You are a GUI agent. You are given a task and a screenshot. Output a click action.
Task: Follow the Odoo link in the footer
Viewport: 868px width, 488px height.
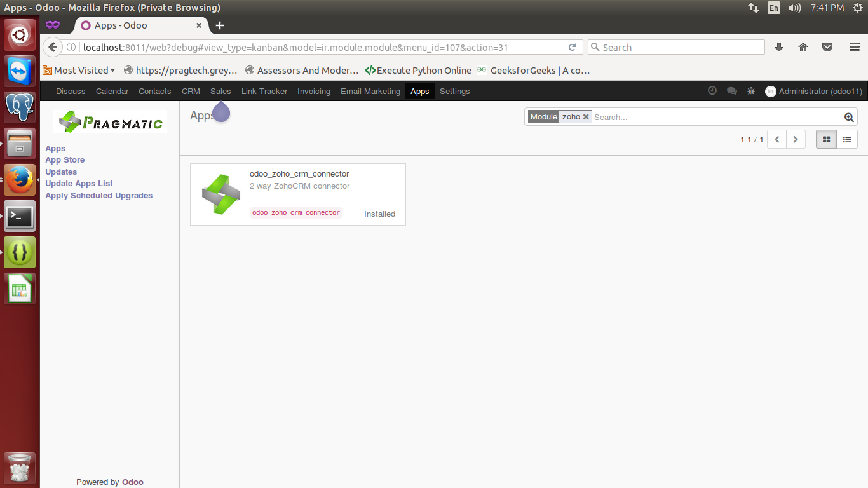click(x=133, y=482)
